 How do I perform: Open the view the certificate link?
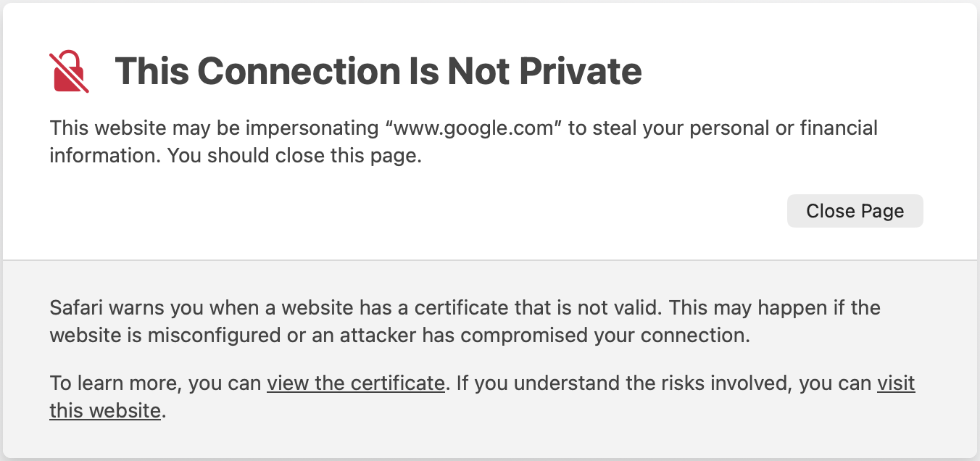(x=355, y=383)
